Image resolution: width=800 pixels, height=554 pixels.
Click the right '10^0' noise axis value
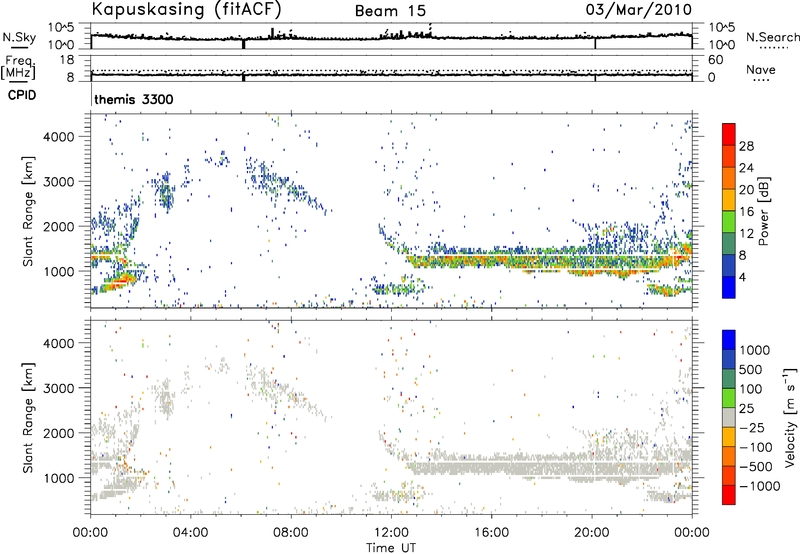[721, 45]
